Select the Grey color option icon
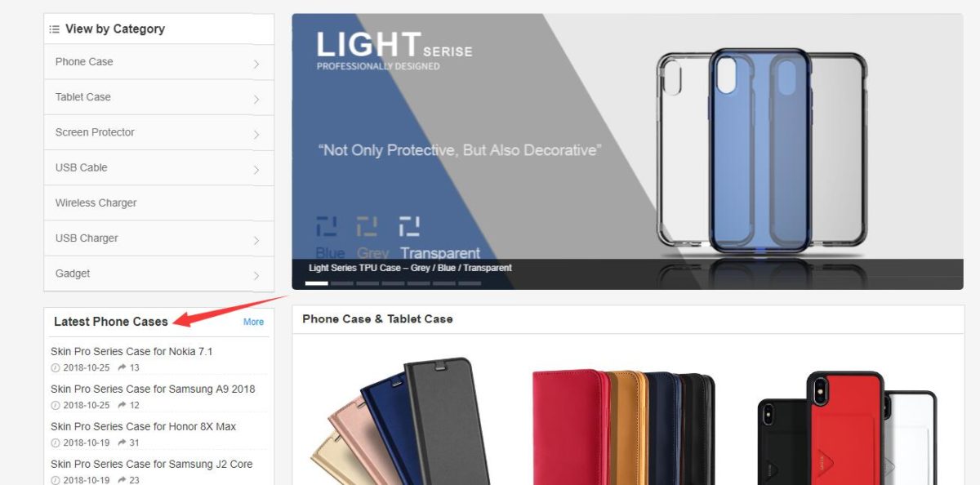The image size is (980, 485). point(367,226)
